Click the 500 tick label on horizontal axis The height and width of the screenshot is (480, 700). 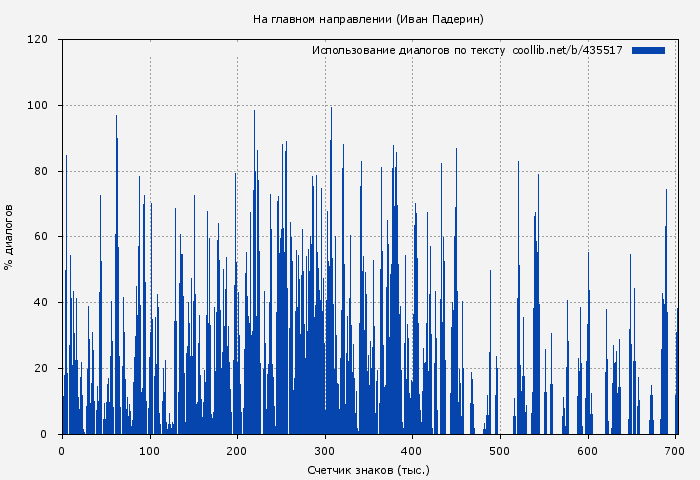pyautogui.click(x=500, y=451)
